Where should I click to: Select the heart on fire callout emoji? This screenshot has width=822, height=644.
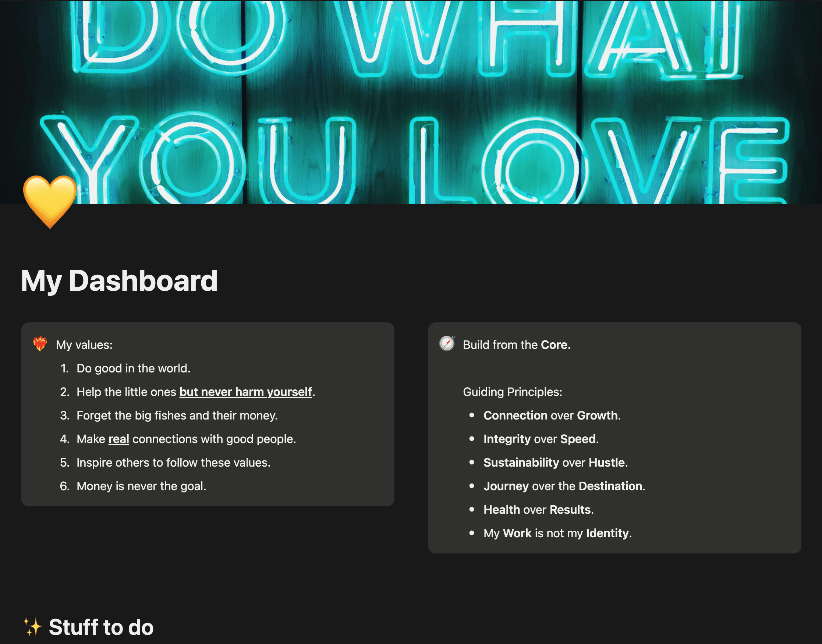click(41, 344)
